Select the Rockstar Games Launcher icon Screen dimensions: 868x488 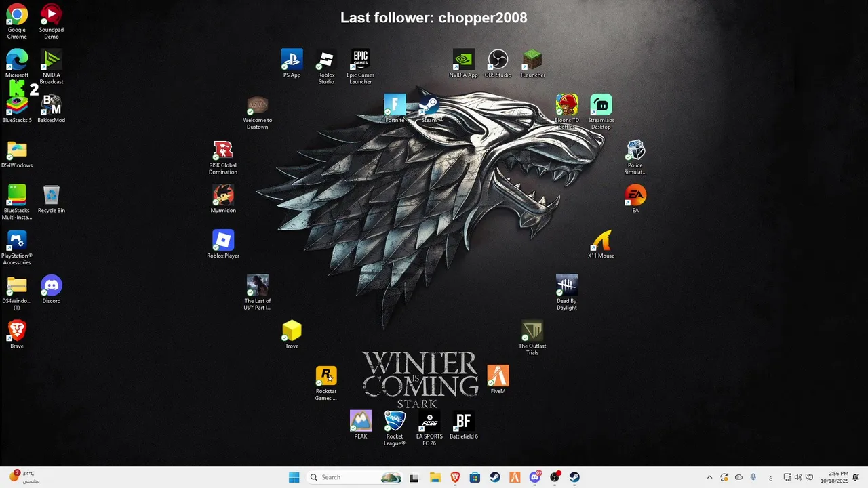[326, 383]
